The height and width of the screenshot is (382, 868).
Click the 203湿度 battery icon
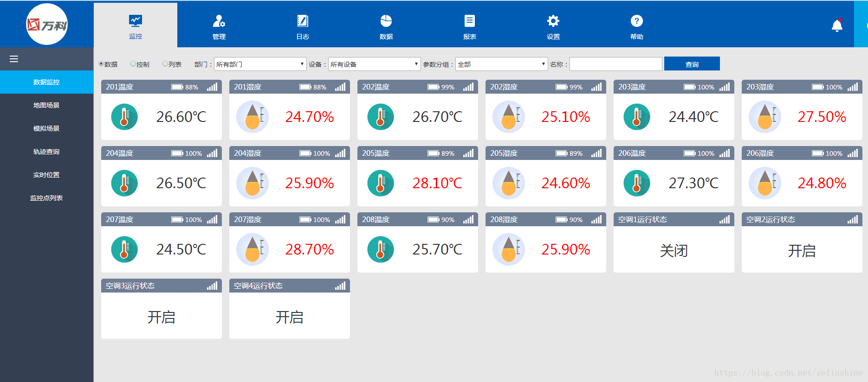818,87
